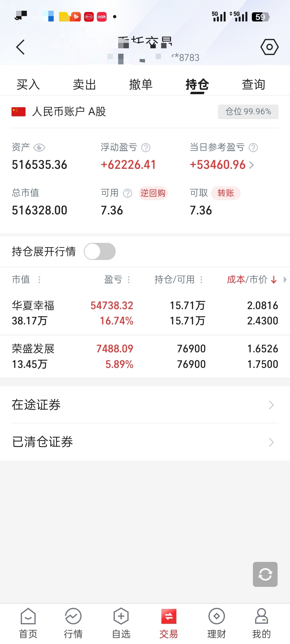290x644 pixels.
Task: Toggle the 持仓展开行情 switch
Action: click(100, 251)
